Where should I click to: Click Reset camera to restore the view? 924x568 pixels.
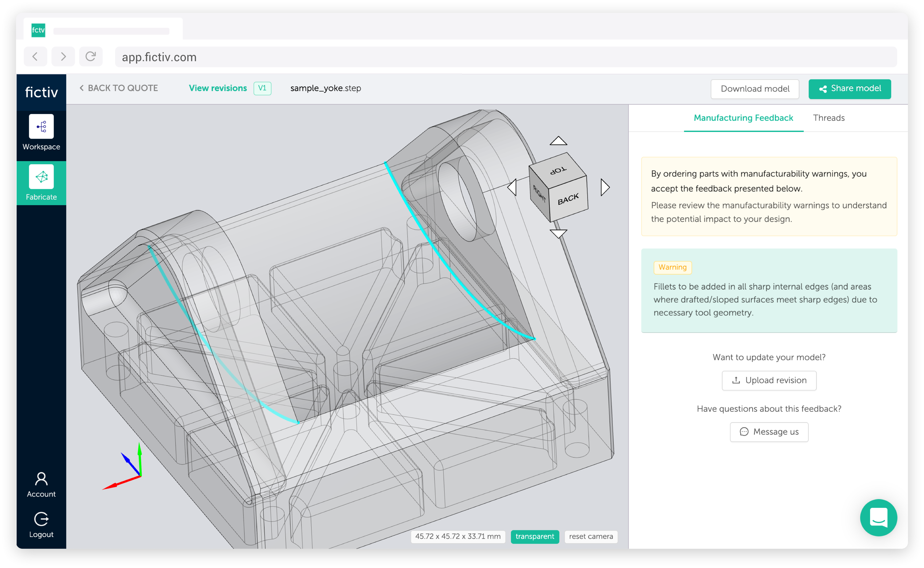591,536
